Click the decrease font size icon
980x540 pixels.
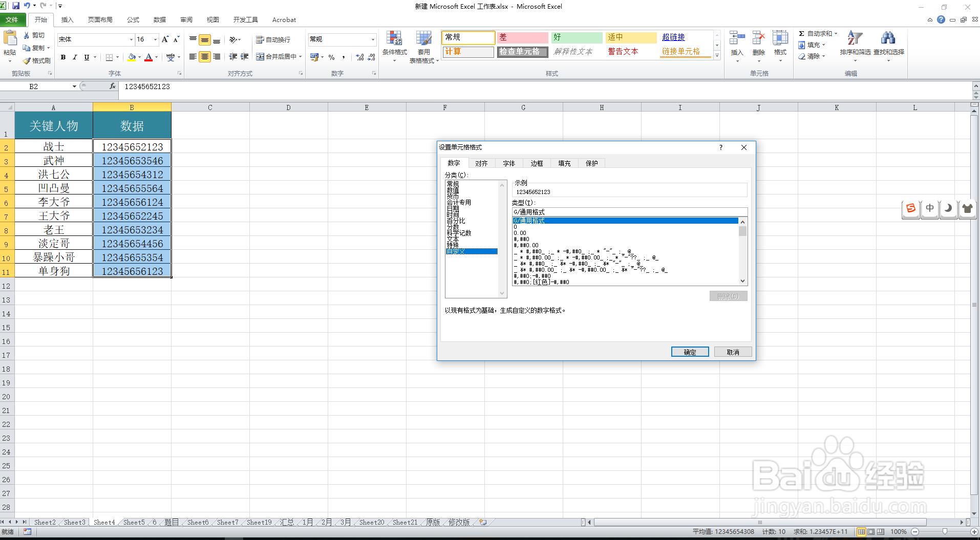(176, 39)
